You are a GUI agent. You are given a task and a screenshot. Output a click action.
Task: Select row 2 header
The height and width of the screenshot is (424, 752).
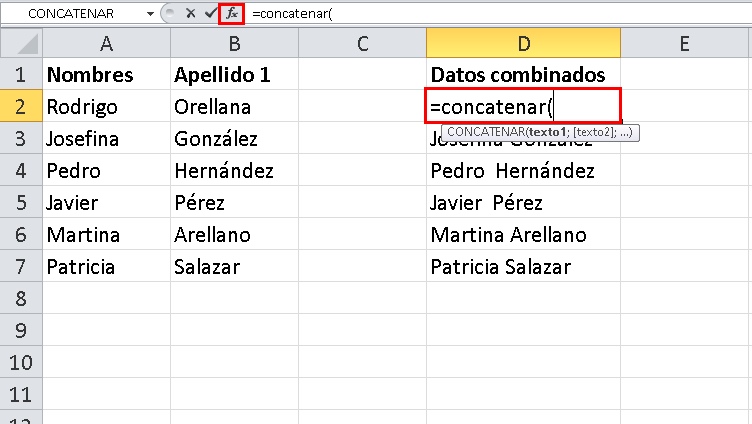tap(20, 107)
